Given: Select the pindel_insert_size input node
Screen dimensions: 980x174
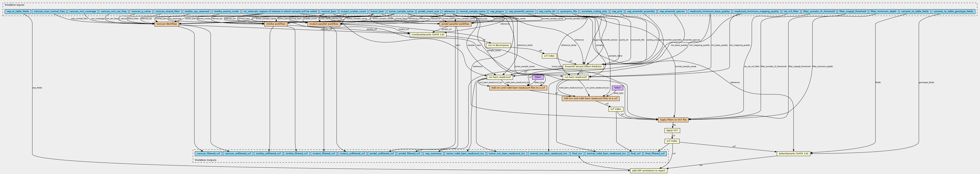Looking at the screenshot, I should coord(428,12).
